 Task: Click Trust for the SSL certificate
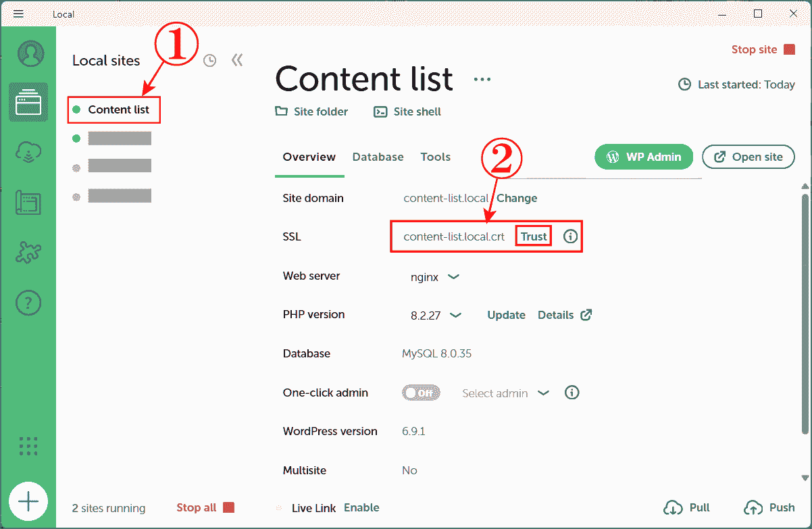point(534,236)
